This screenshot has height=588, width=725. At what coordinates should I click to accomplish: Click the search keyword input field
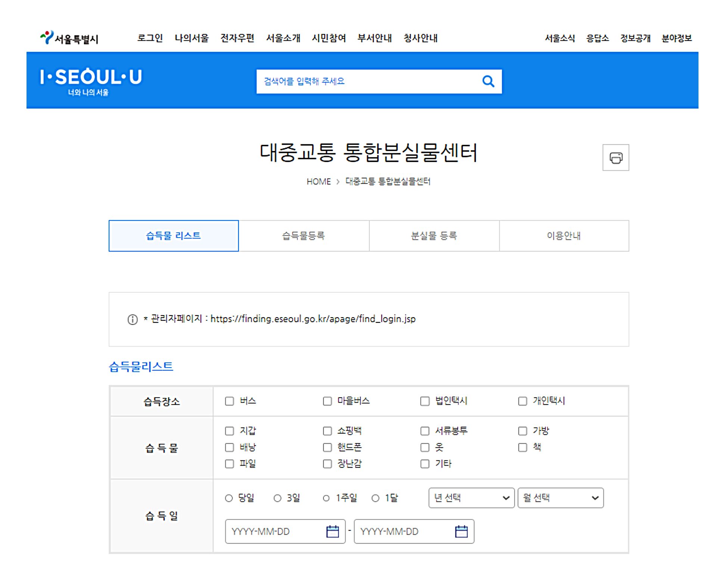[x=366, y=81]
